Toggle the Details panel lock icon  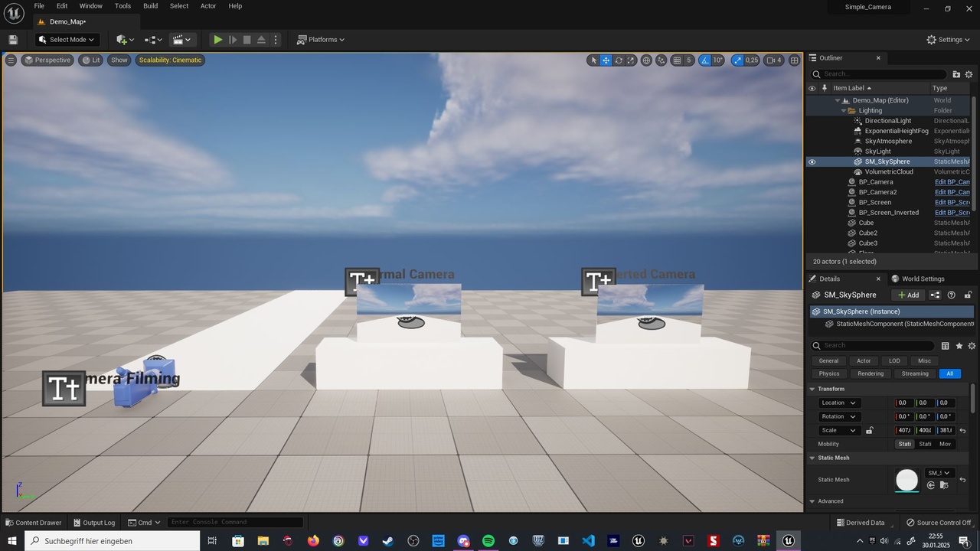968,295
